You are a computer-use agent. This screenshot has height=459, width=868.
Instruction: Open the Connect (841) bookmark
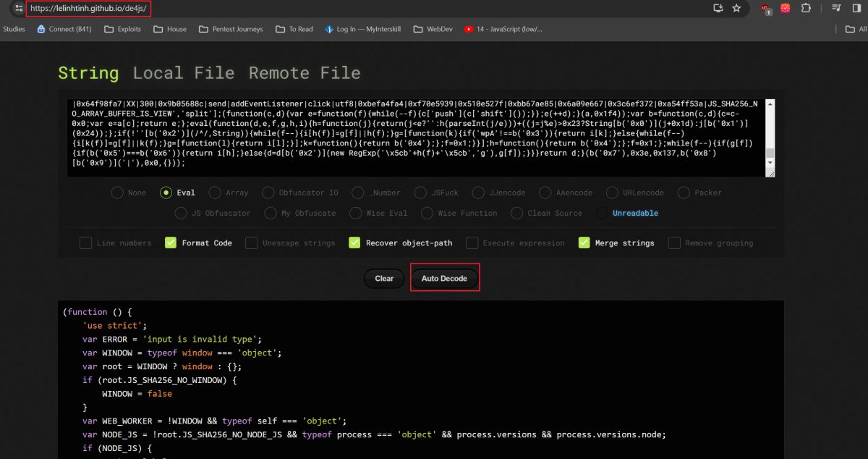pyautogui.click(x=65, y=29)
